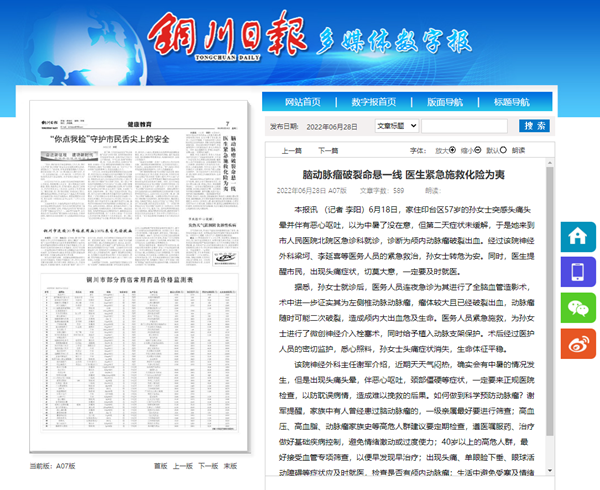Screen dimensions: 600x490
Task: Click the Weibo share icon
Action: [578, 343]
